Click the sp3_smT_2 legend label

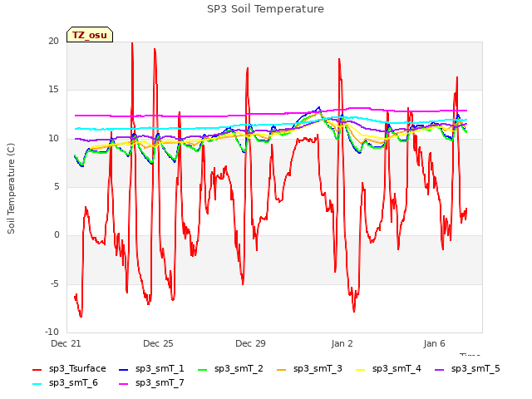(x=239, y=368)
